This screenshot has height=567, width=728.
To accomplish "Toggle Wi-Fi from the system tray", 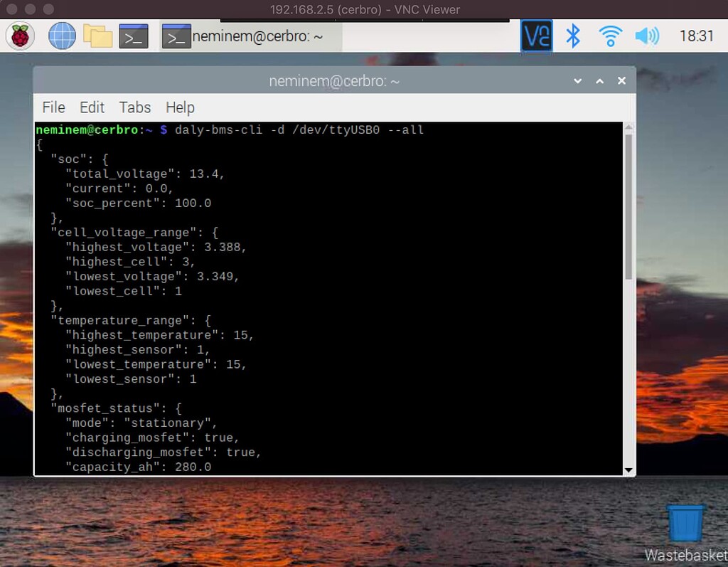I will point(610,35).
